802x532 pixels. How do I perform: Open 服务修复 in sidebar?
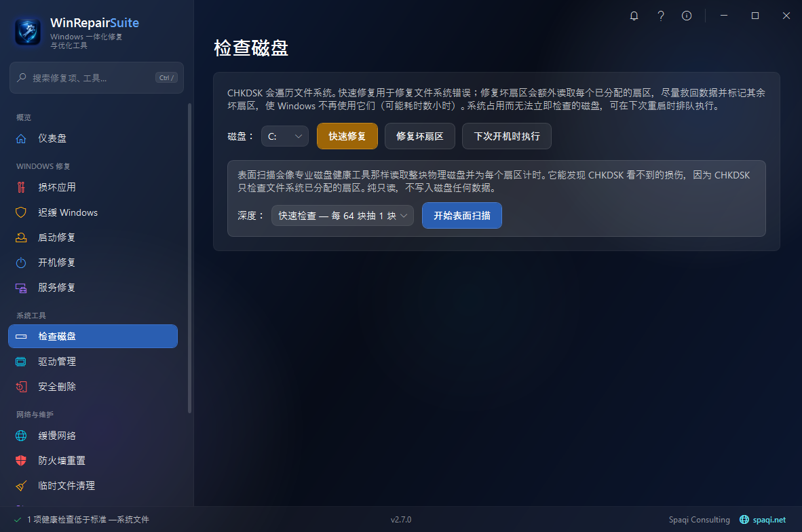(x=93, y=288)
